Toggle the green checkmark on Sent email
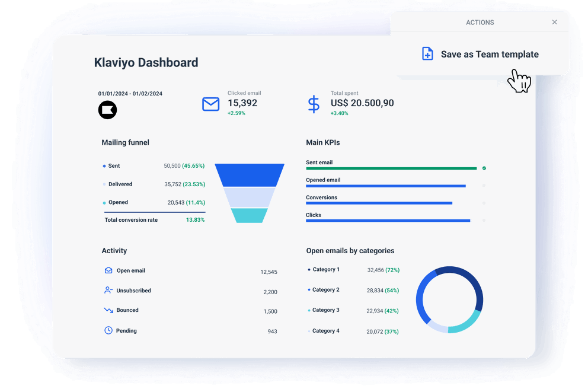 pyautogui.click(x=484, y=168)
